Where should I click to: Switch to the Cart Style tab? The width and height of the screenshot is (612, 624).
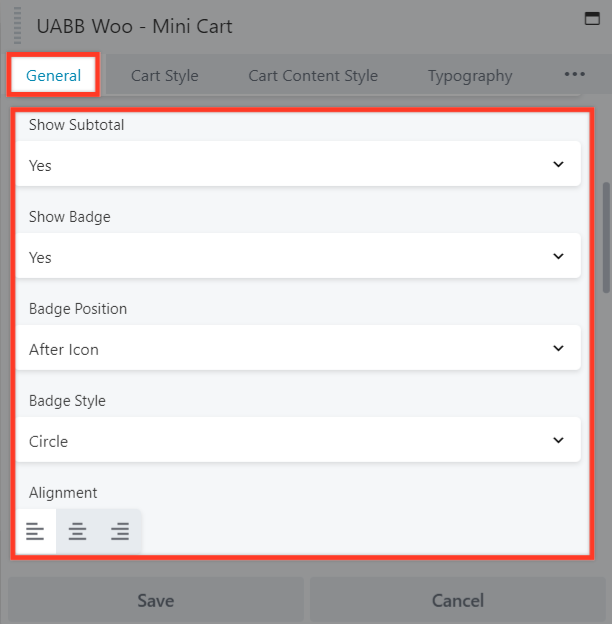pos(164,76)
